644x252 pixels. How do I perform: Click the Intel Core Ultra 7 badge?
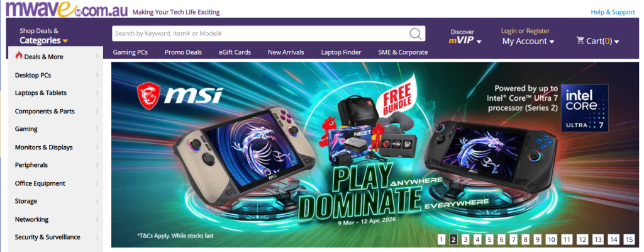pos(585,108)
